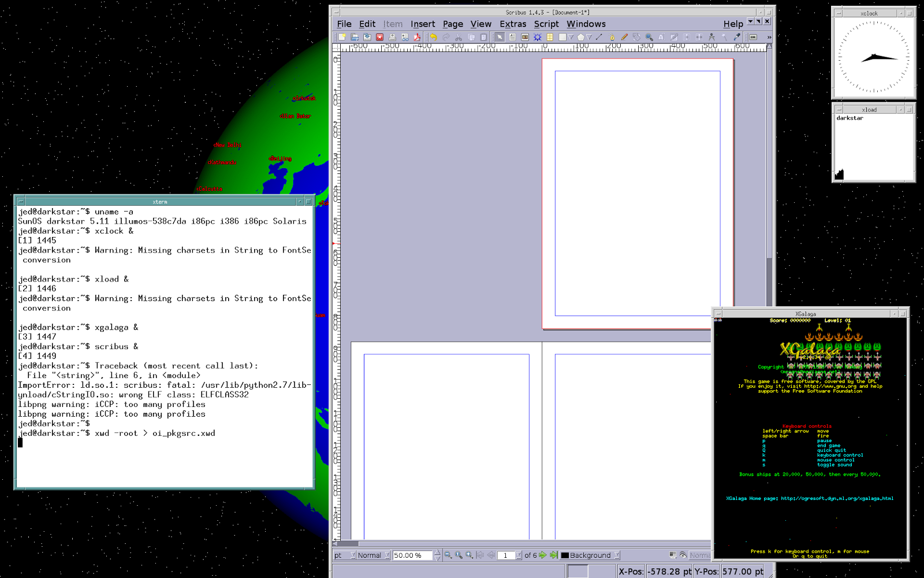This screenshot has width=924, height=578.
Task: Select the arrow Select Item tool
Action: [x=500, y=37]
